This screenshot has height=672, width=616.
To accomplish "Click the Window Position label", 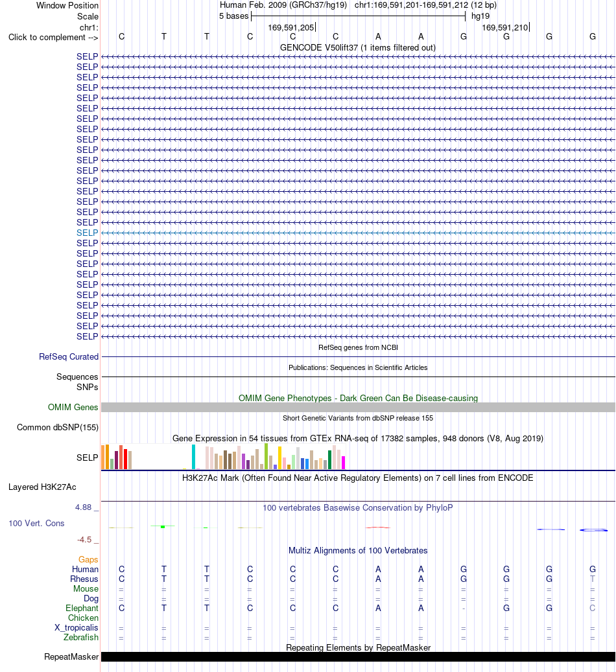I will pyautogui.click(x=67, y=6).
